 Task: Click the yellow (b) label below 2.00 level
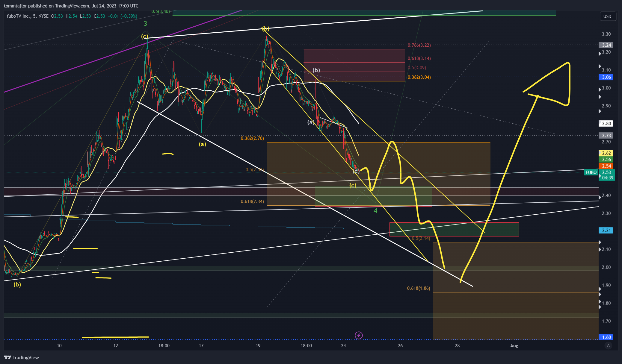[x=17, y=284]
